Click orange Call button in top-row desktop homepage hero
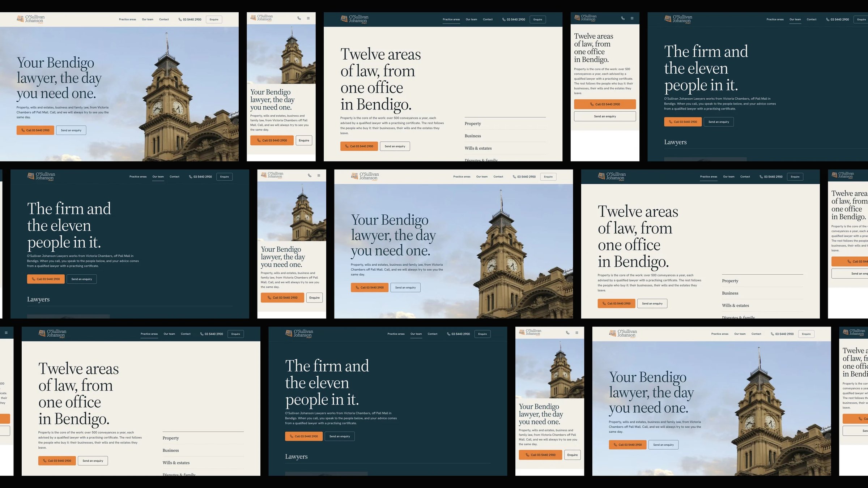This screenshot has width=868, height=488. 35,130
